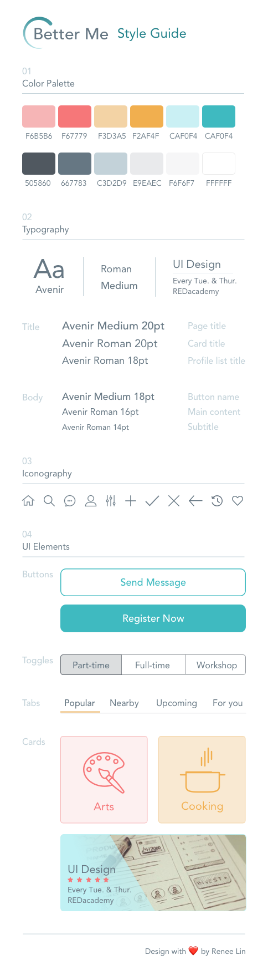Click the heart favorite icon
The height and width of the screenshot is (980, 268).
pos(238,501)
